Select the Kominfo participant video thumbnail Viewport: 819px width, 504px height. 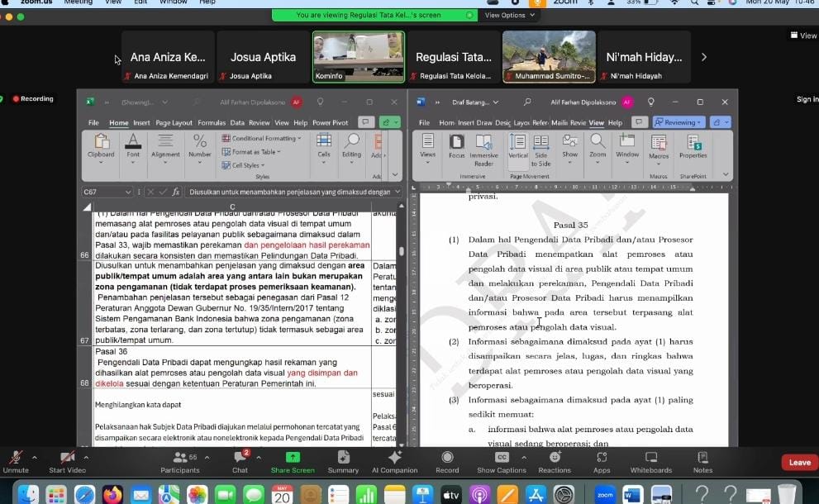[358, 56]
